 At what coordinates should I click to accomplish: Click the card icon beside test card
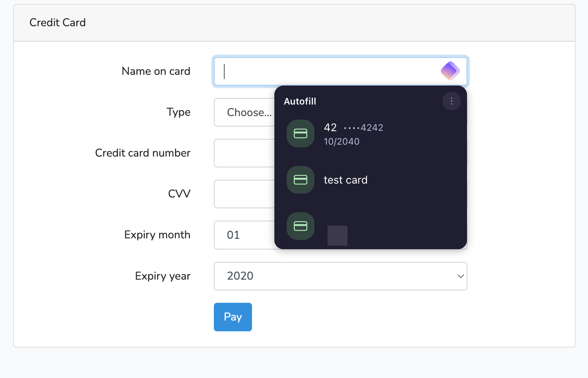[x=301, y=180]
